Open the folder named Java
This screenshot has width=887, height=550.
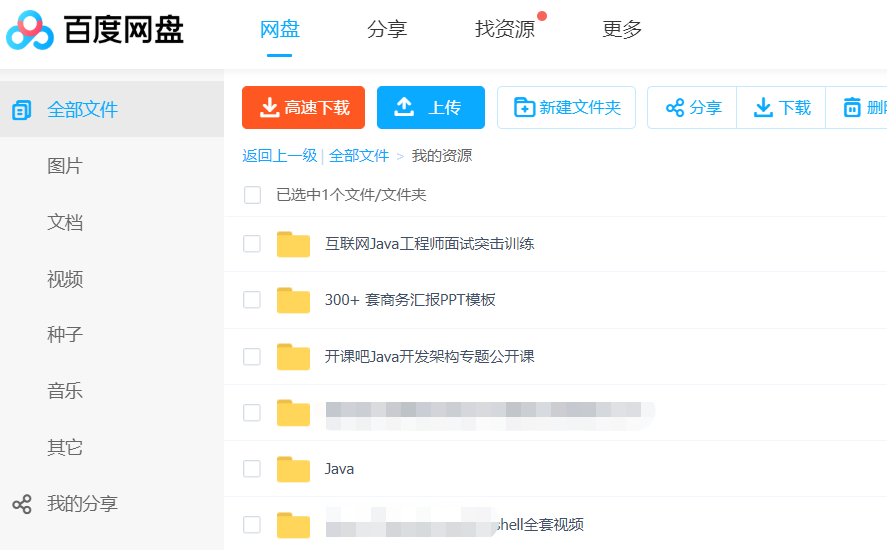339,469
